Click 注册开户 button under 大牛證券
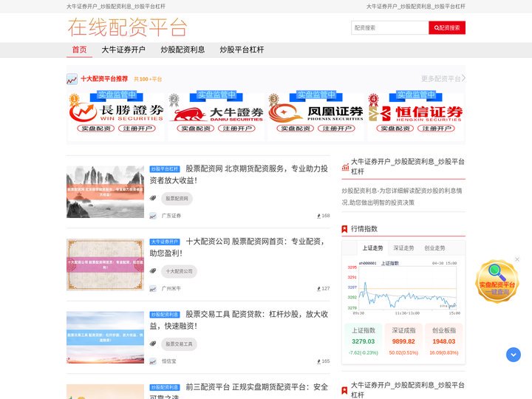The height and width of the screenshot is (399, 532). point(237,129)
